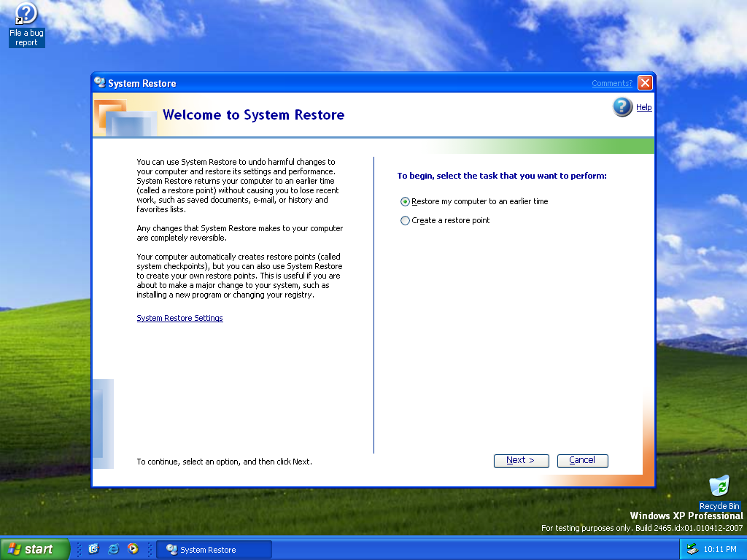Click the system tray network icon

coord(692,549)
